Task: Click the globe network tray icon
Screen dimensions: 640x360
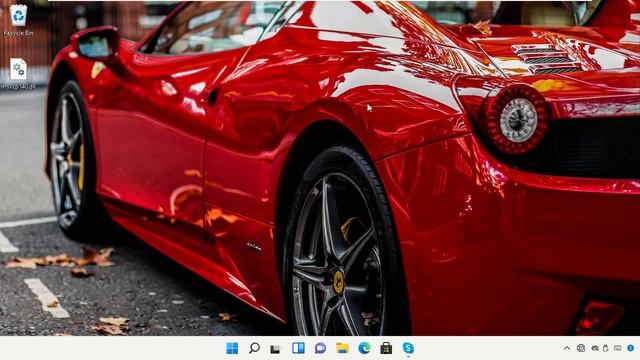Action: click(x=581, y=348)
